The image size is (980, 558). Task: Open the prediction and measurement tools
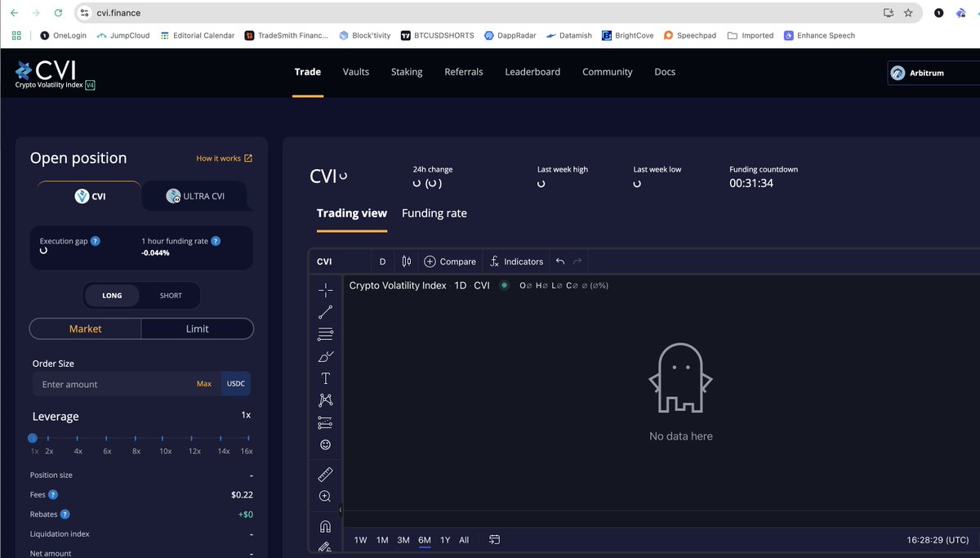click(x=325, y=422)
